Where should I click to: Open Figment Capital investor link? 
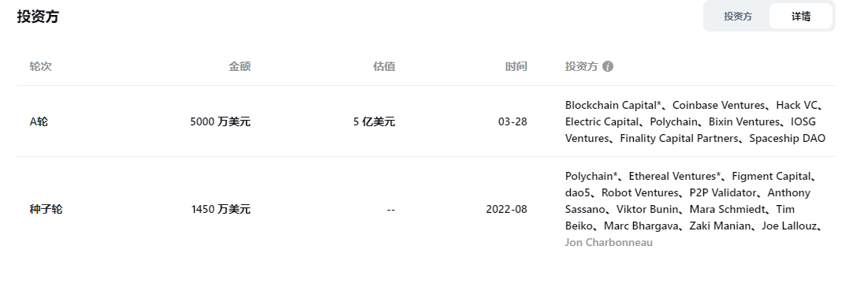point(772,177)
